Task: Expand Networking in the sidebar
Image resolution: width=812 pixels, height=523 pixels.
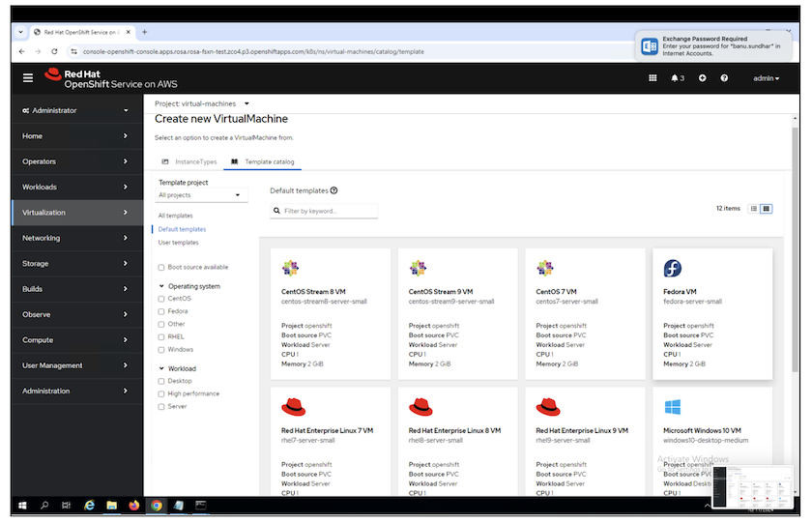Action: tap(75, 238)
